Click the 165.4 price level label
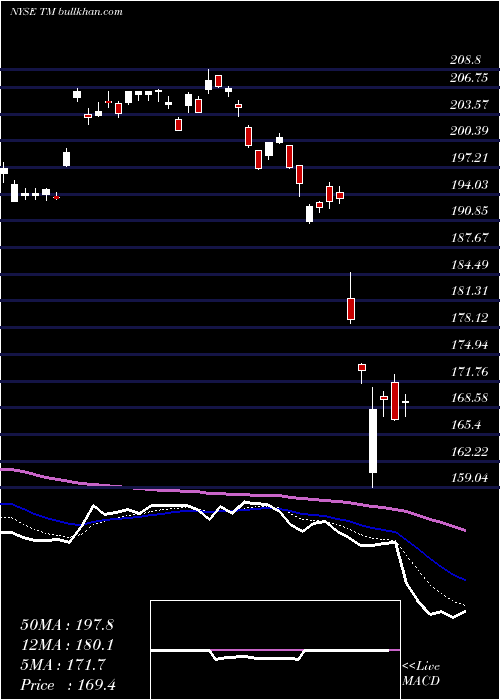 pyautogui.click(x=465, y=424)
